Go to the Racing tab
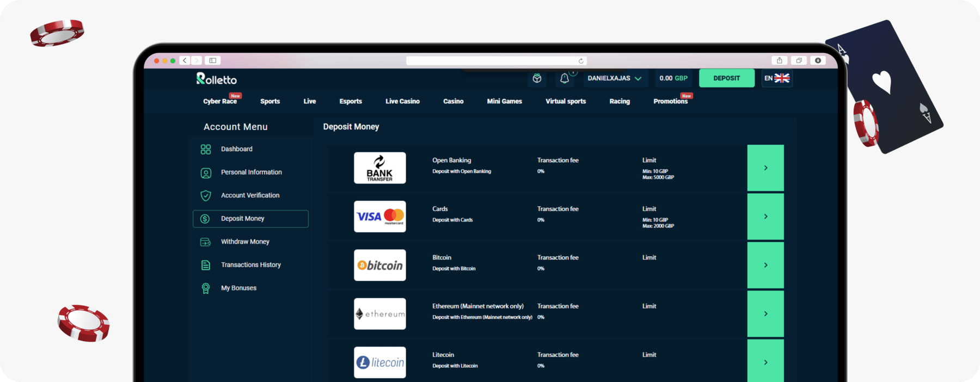980x382 pixels. click(x=620, y=101)
